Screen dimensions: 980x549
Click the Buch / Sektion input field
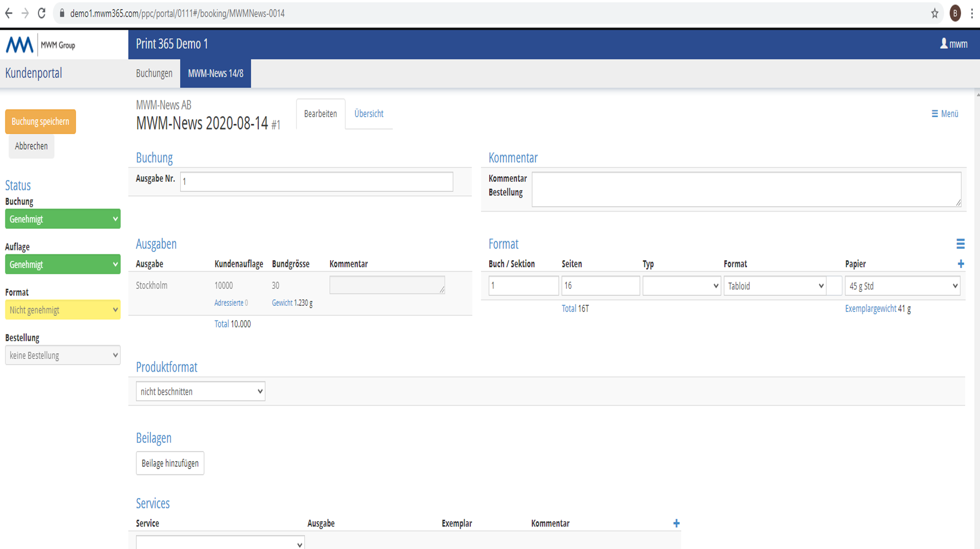[x=523, y=286]
